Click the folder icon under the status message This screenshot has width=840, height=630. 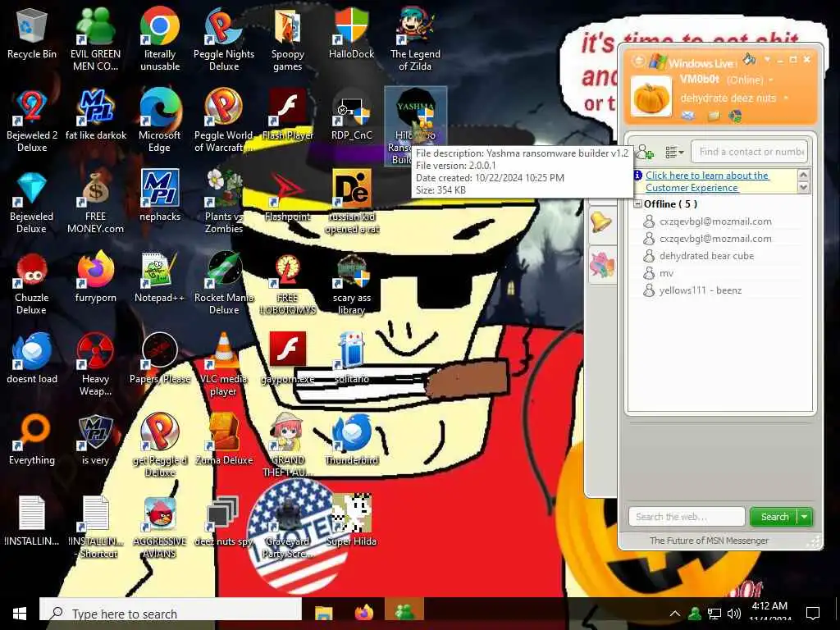point(714,116)
